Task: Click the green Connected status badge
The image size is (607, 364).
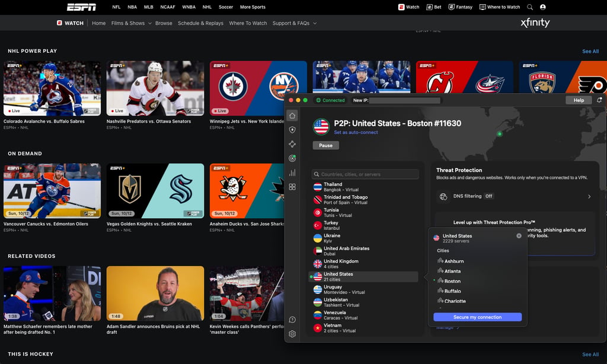Action: tap(330, 100)
